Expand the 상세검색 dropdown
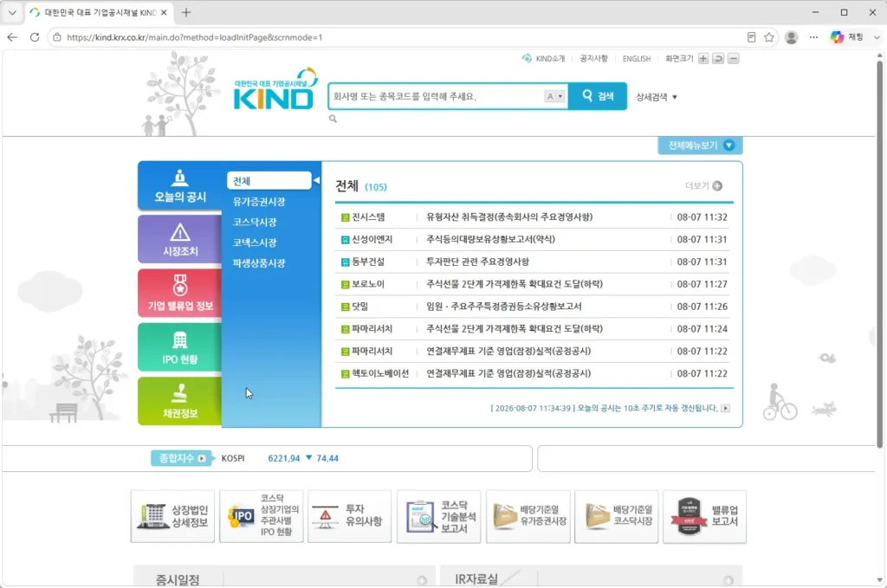887x588 pixels. click(x=657, y=97)
